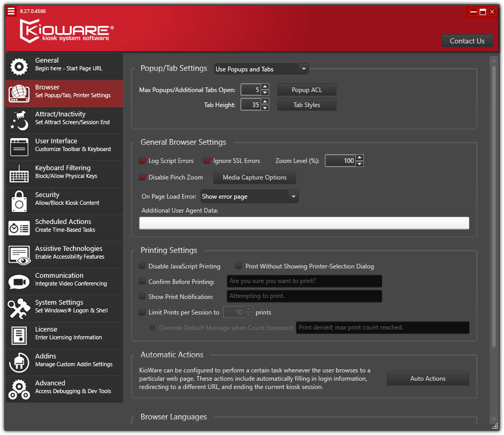Viewport: 504px width, 435px height.
Task: Click the Addins plug icon
Action: [x=19, y=363]
